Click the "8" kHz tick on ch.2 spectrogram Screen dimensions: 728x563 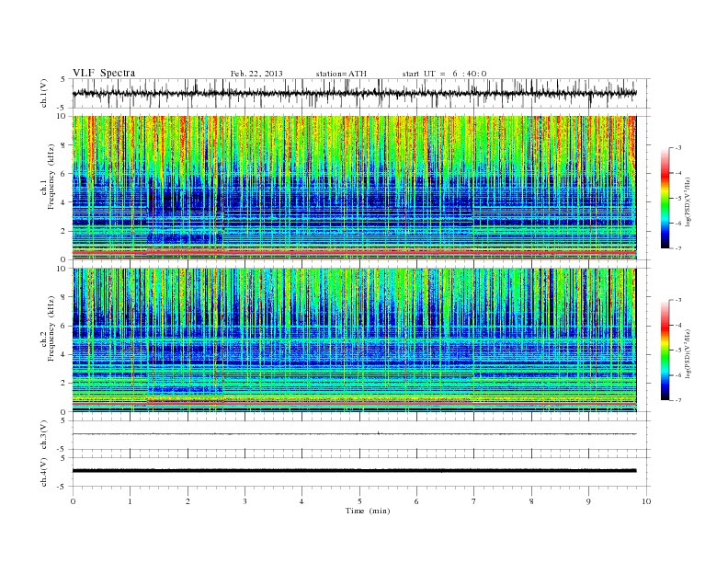(x=64, y=297)
